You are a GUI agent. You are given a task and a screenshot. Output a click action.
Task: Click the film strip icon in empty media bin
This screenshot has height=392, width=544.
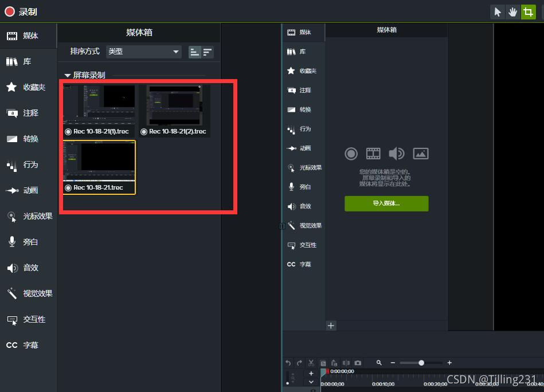tap(373, 154)
